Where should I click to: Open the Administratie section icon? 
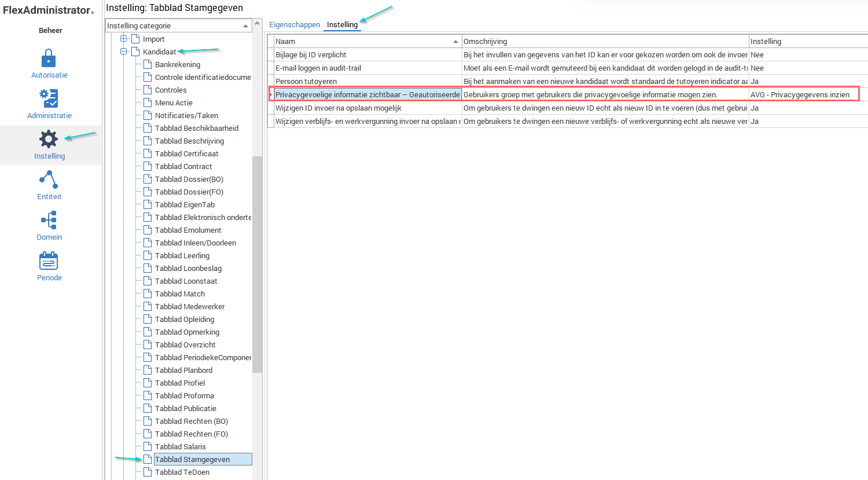coord(49,99)
